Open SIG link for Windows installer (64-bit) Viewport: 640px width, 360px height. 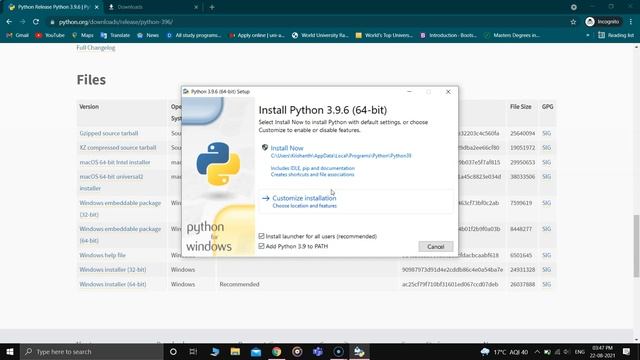(x=547, y=284)
